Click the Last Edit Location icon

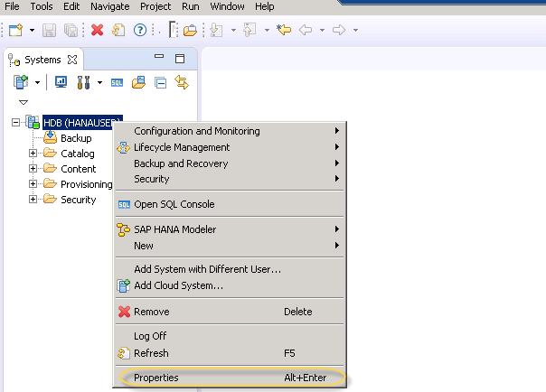click(284, 30)
